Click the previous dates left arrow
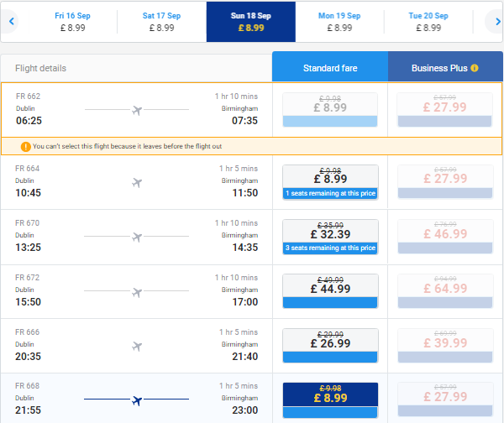This screenshot has height=423, width=504. click(12, 21)
